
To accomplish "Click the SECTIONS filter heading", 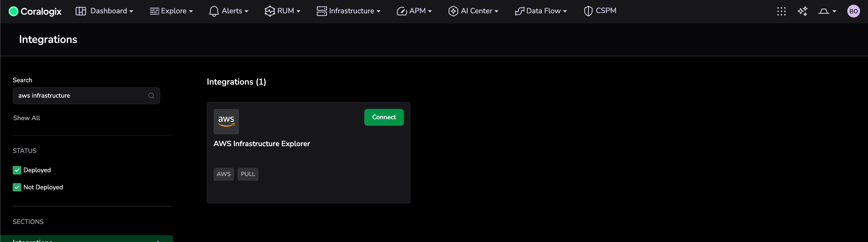I will pyautogui.click(x=28, y=222).
